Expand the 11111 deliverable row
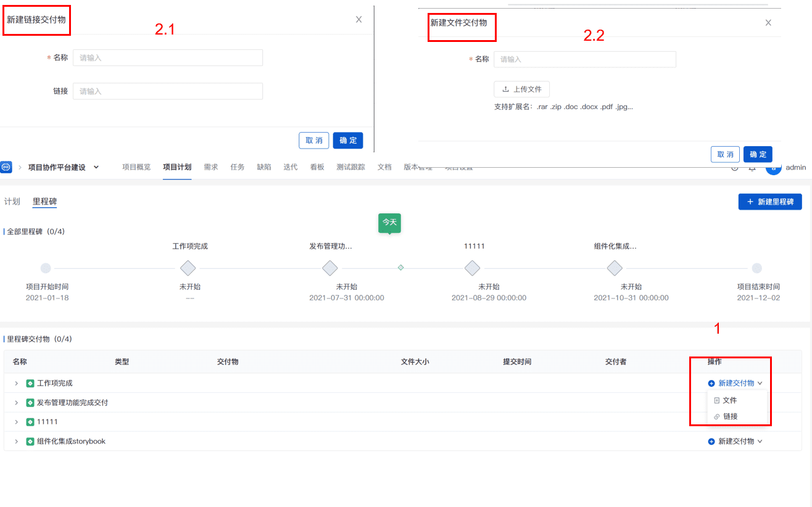812x507 pixels. (17, 422)
